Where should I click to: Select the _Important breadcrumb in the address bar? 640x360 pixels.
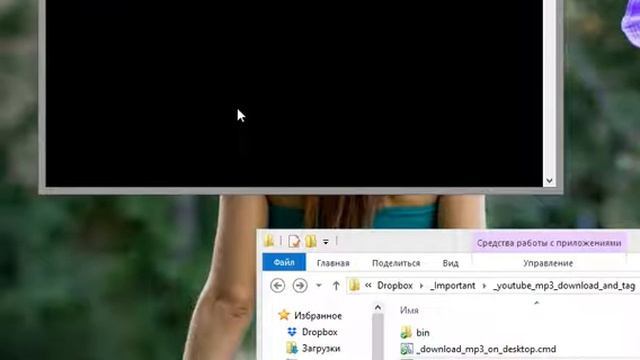(x=453, y=285)
